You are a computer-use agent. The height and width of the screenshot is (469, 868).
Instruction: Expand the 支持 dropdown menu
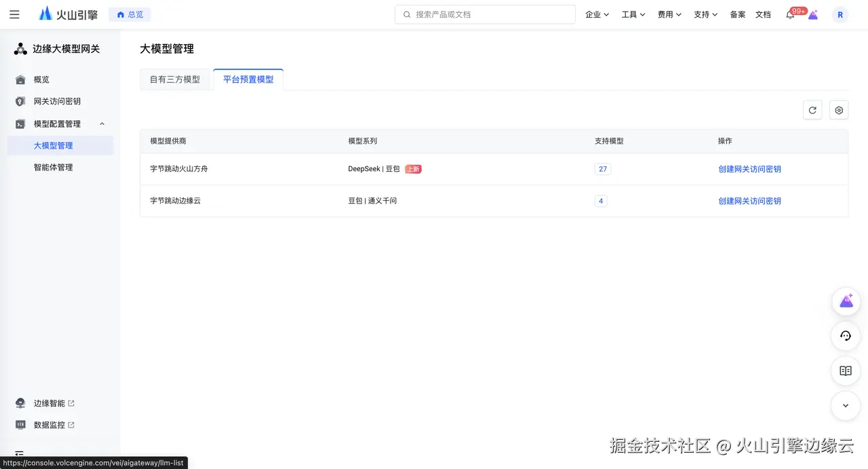[x=705, y=14]
